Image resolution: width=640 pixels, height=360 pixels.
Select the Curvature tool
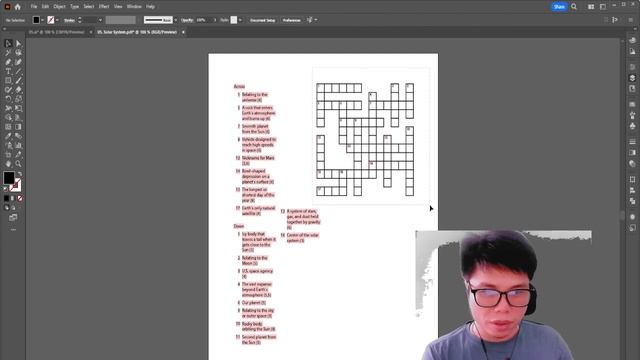18,62
